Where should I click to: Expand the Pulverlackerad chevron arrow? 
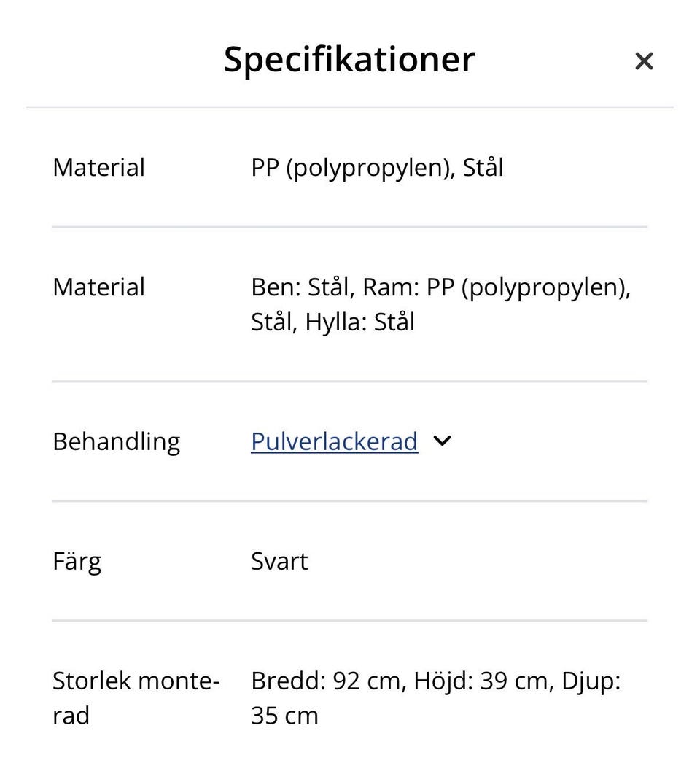[x=442, y=441]
